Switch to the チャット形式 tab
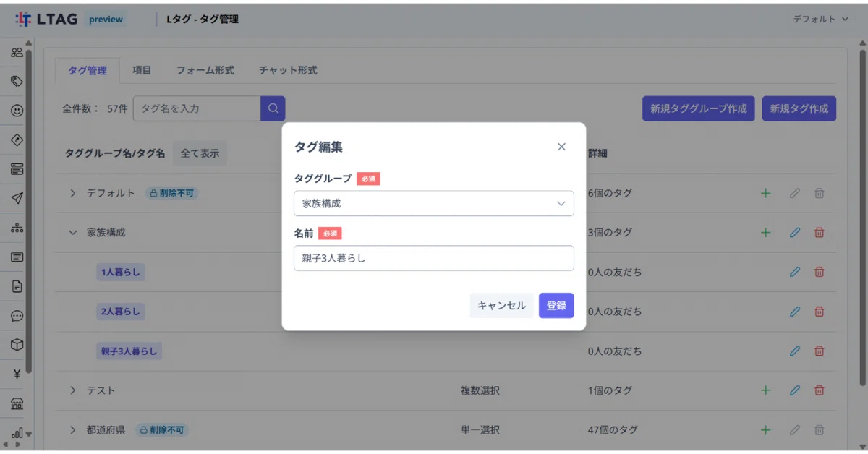Image resolution: width=868 pixels, height=454 pixels. pyautogui.click(x=288, y=70)
